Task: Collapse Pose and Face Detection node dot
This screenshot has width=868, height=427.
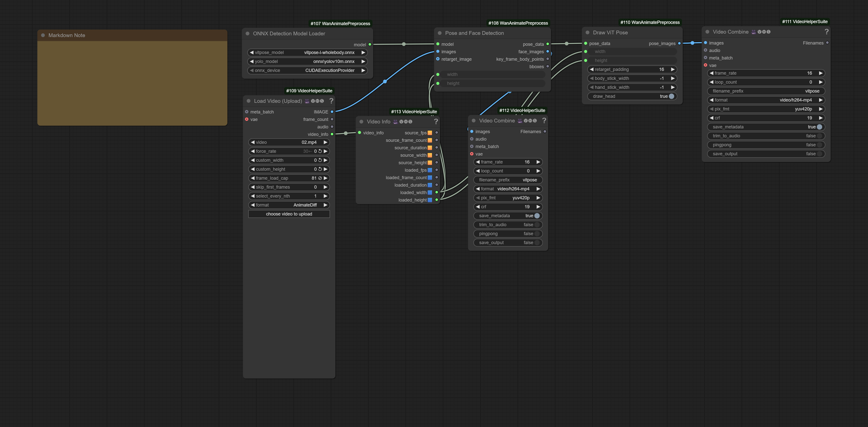Action: pos(439,33)
